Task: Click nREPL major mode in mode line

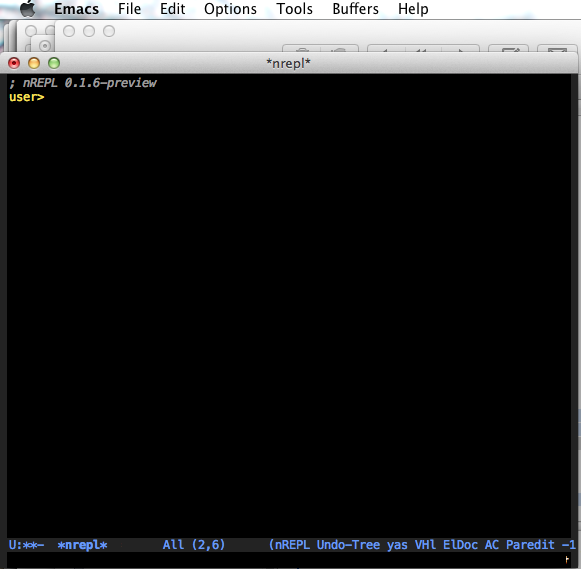Action: [x=292, y=545]
